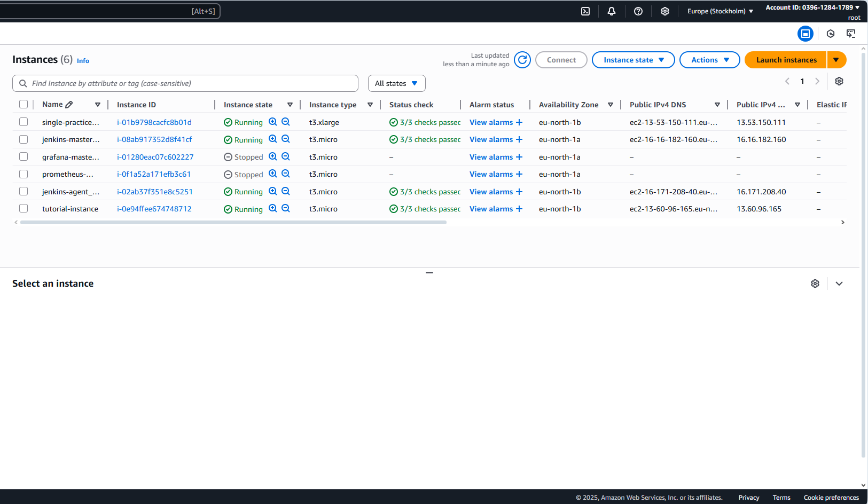The image size is (868, 504).
Task: Open instance ID i-01280eac07c602227 link
Action: pyautogui.click(x=155, y=157)
